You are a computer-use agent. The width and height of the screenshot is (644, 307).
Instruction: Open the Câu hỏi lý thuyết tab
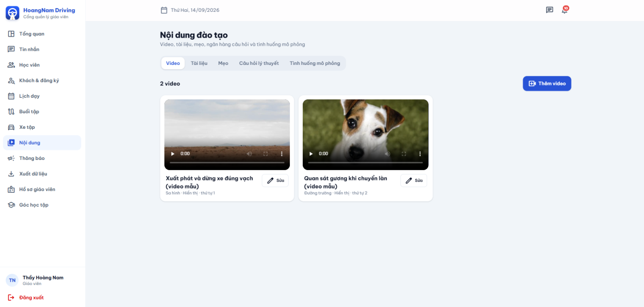[259, 63]
